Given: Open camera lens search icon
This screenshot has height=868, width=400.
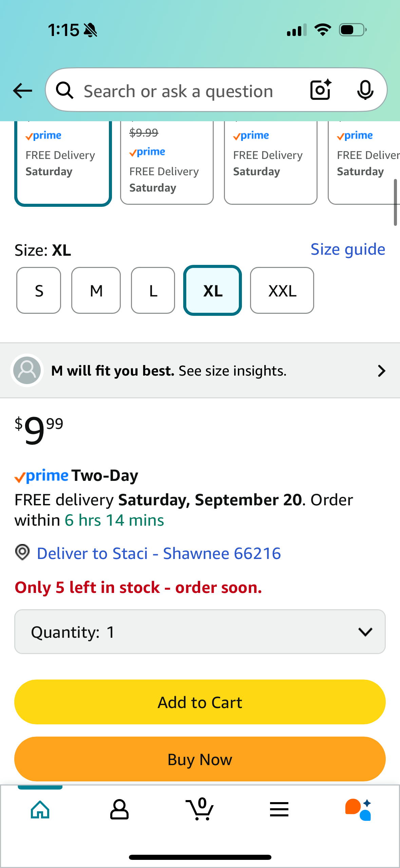Looking at the screenshot, I should pos(321,90).
